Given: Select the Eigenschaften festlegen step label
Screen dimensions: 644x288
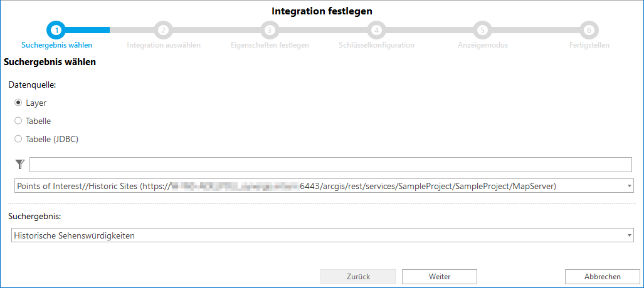Looking at the screenshot, I should click(x=269, y=45).
